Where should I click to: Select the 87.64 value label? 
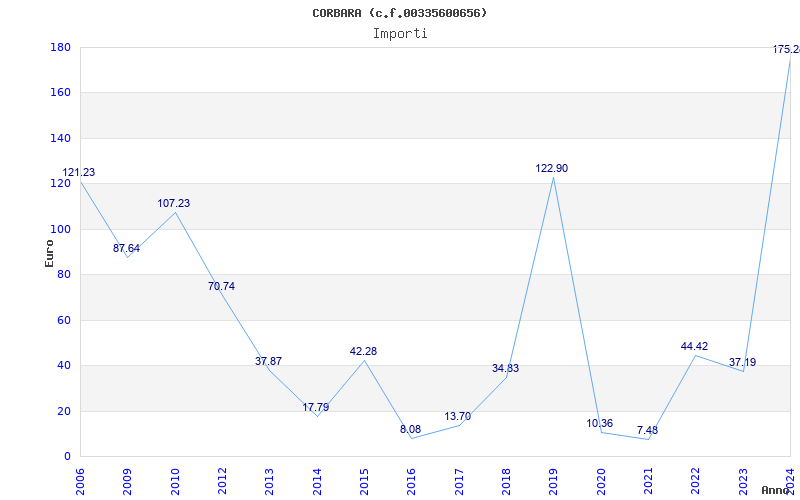pyautogui.click(x=126, y=248)
